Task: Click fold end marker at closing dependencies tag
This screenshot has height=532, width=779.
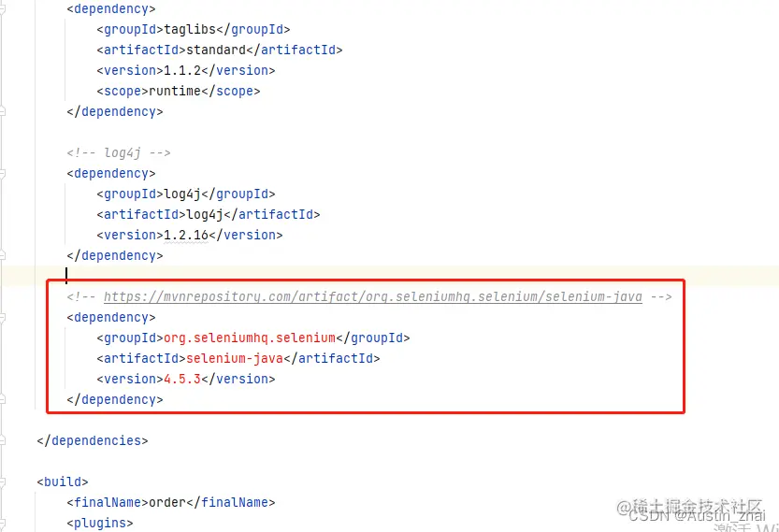Action: [2, 440]
